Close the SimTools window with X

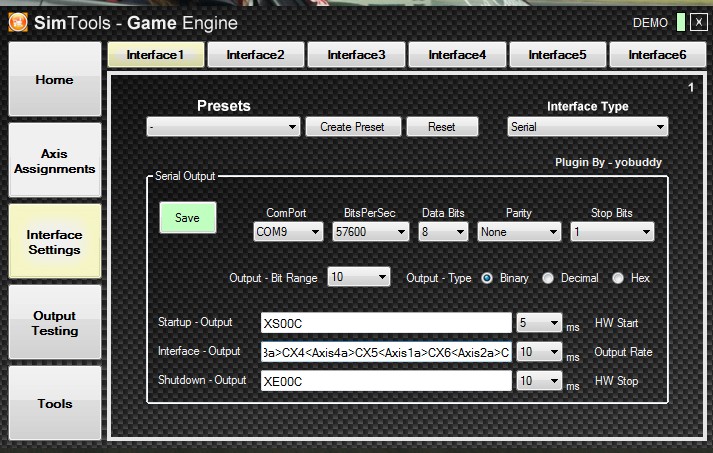tap(698, 22)
